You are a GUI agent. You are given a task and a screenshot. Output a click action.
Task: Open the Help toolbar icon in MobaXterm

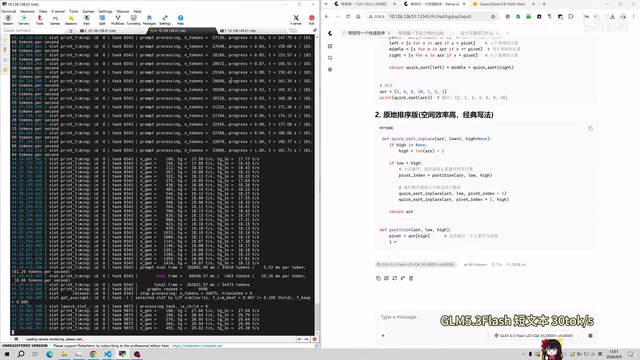pyautogui.click(x=180, y=20)
